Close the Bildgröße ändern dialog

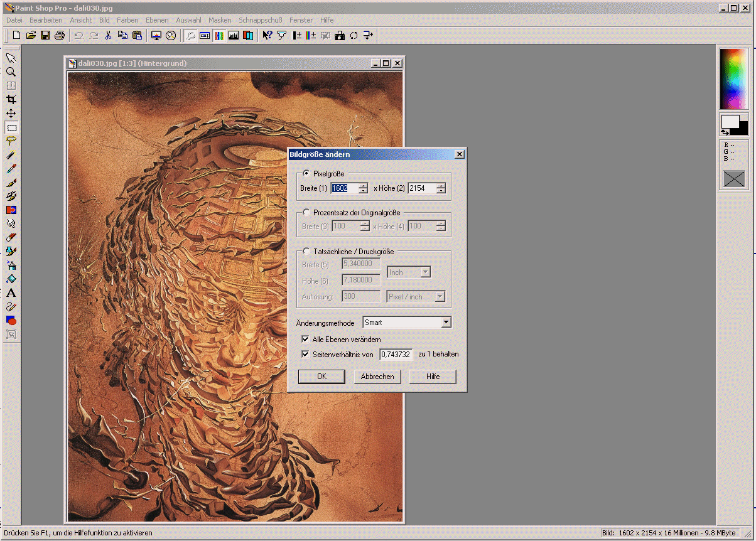(460, 154)
